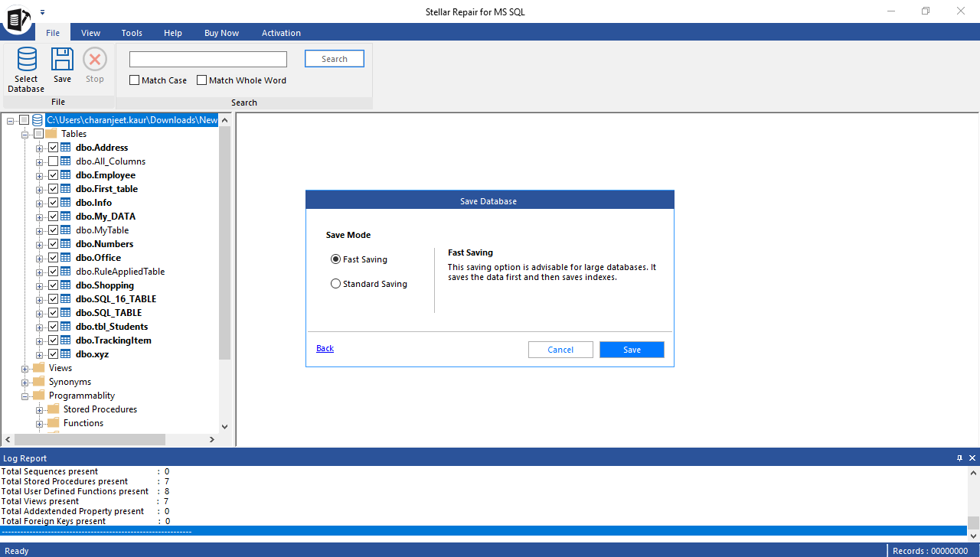Expand the dbo.MyTable node
The height and width of the screenshot is (557, 980).
[40, 230]
